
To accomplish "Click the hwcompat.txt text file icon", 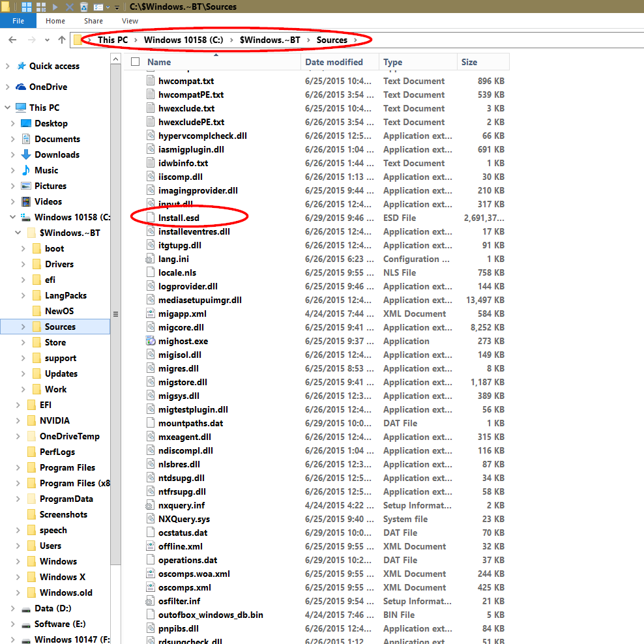I will click(151, 81).
